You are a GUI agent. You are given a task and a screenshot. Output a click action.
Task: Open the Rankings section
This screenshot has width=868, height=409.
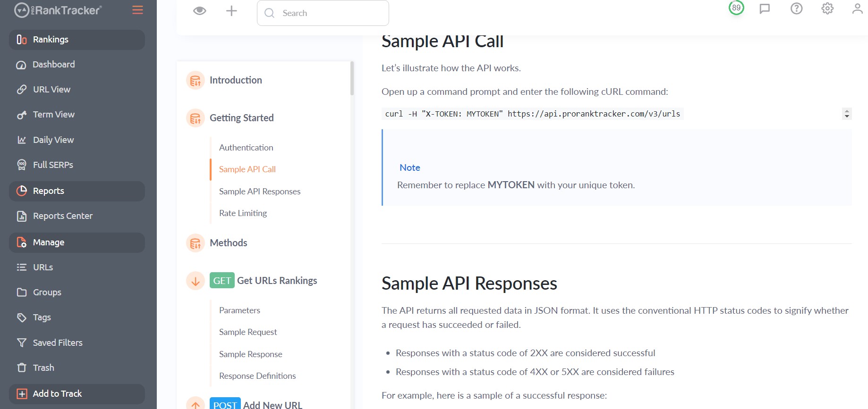pos(77,40)
